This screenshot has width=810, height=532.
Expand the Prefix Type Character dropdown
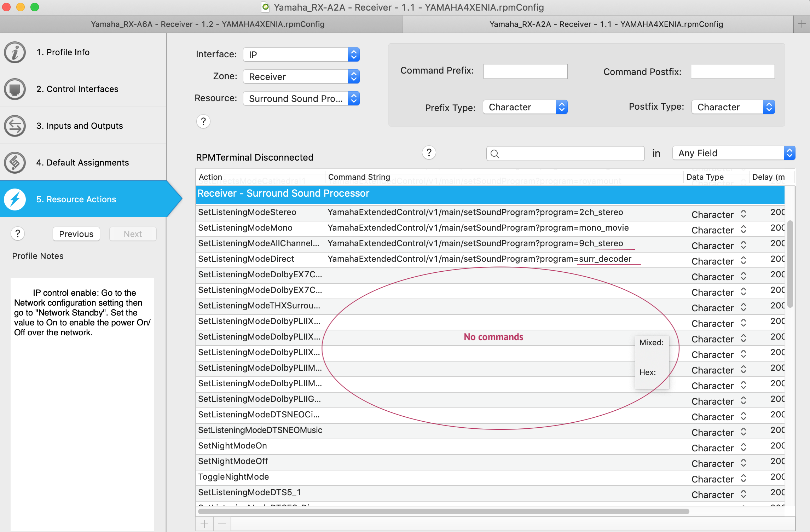click(x=525, y=107)
